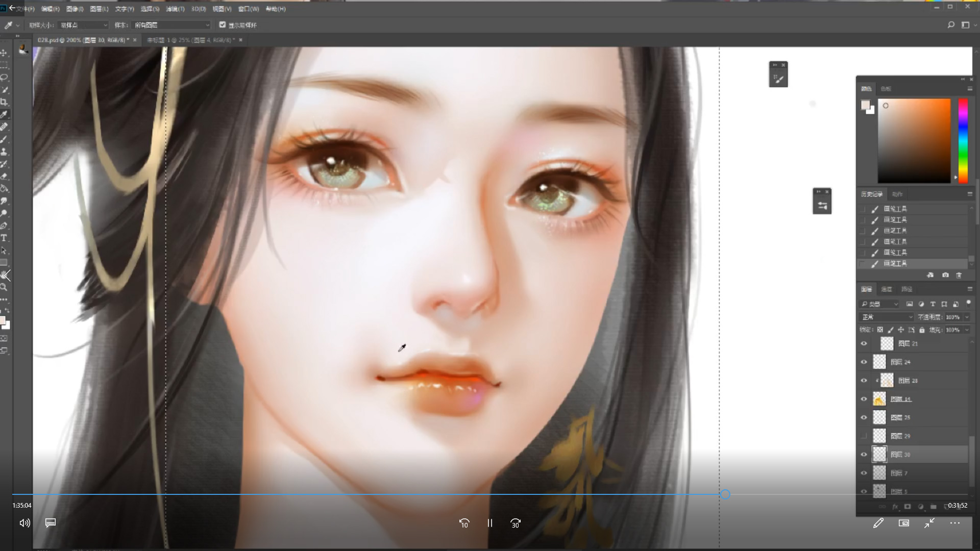The image size is (980, 551).
Task: Select the Move tool in toolbox
Action: [x=4, y=53]
